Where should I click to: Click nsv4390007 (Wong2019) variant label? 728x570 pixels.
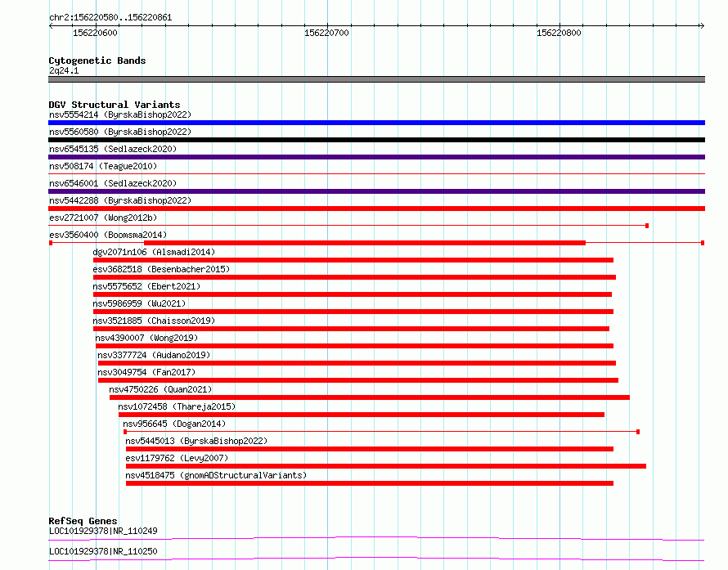coord(146,338)
